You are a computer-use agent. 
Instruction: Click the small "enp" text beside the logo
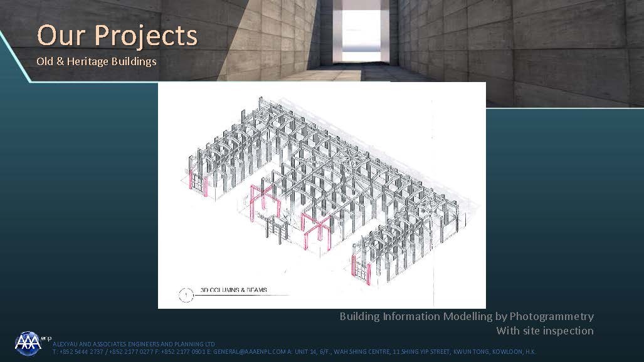46,338
